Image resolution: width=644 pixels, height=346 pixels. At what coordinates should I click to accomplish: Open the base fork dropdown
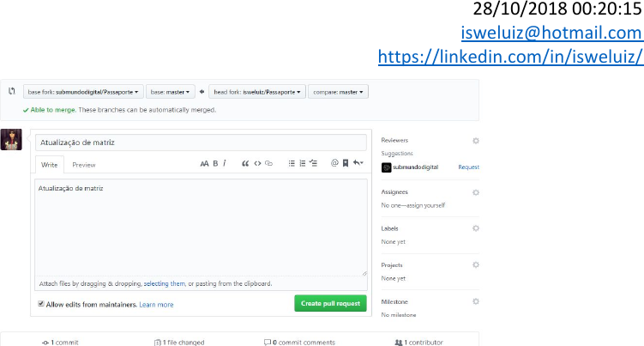click(83, 92)
